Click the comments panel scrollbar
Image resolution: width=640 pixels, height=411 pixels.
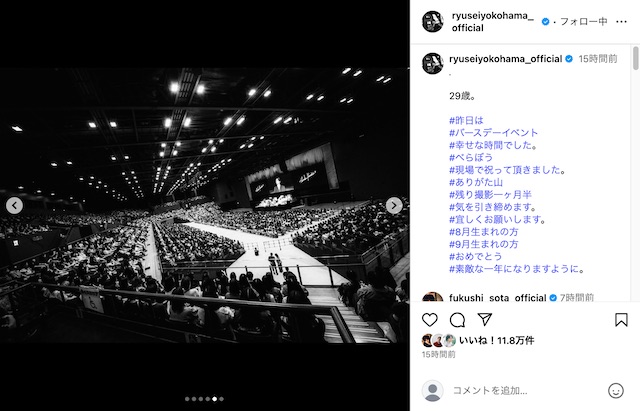click(635, 58)
